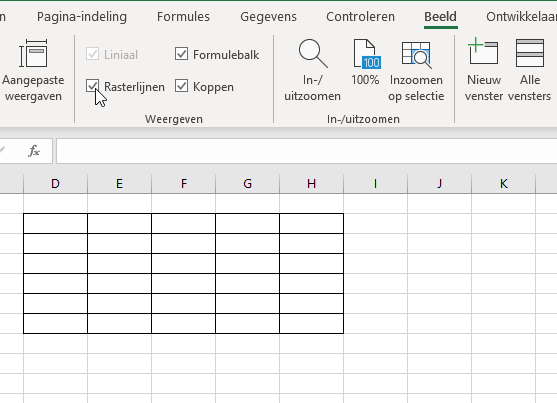Image resolution: width=557 pixels, height=403 pixels.
Task: Toggle the Koppen checkbox
Action: [x=181, y=86]
